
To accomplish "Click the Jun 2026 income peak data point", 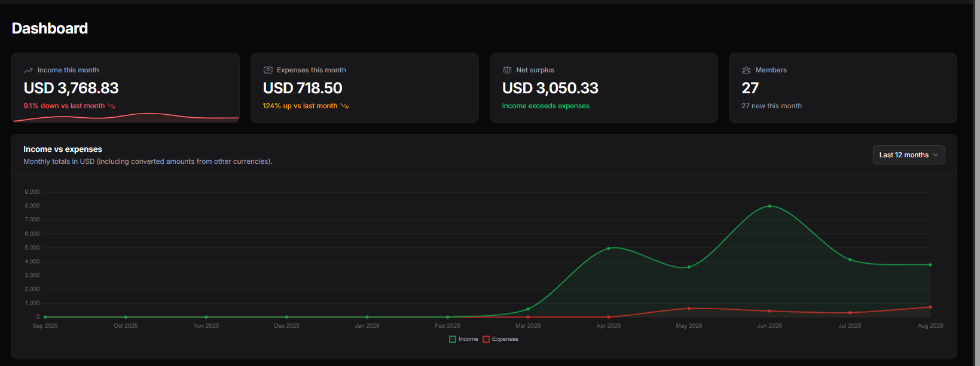I will (x=770, y=206).
